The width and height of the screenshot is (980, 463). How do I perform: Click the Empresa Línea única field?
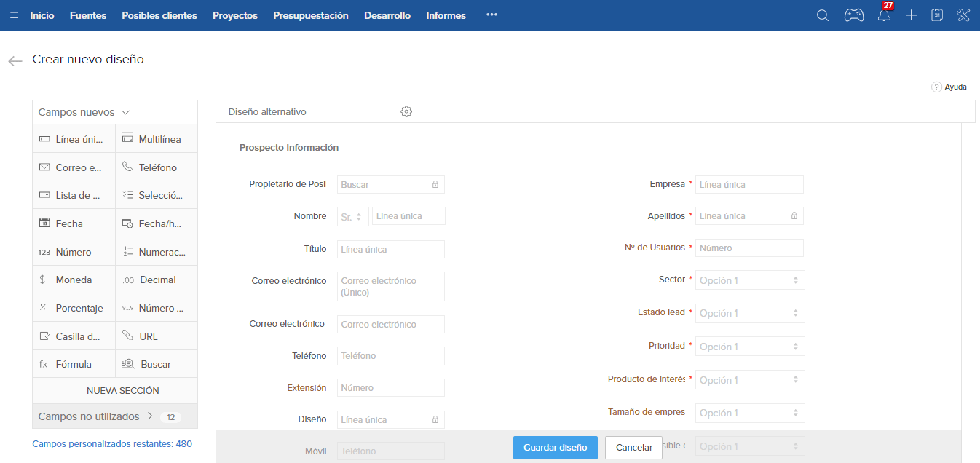749,185
